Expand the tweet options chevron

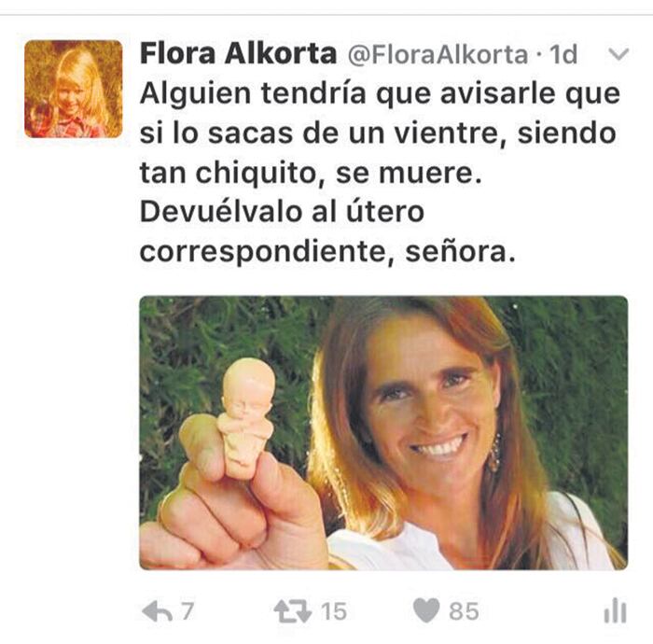[x=618, y=54]
